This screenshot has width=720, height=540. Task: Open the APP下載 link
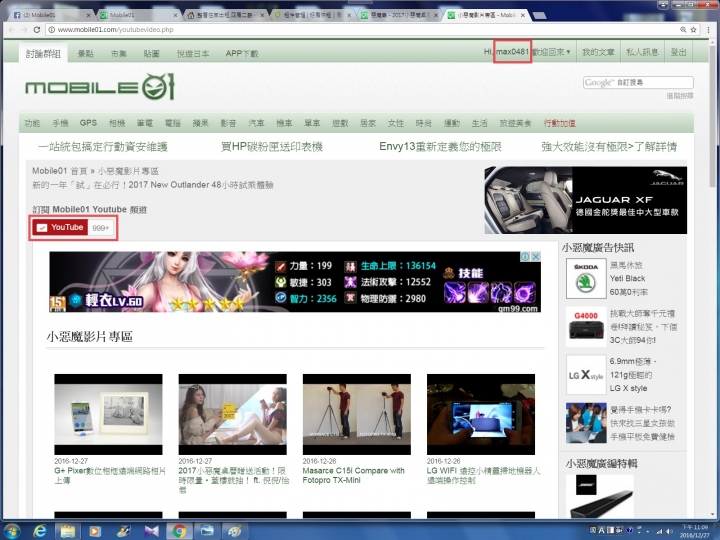242,54
